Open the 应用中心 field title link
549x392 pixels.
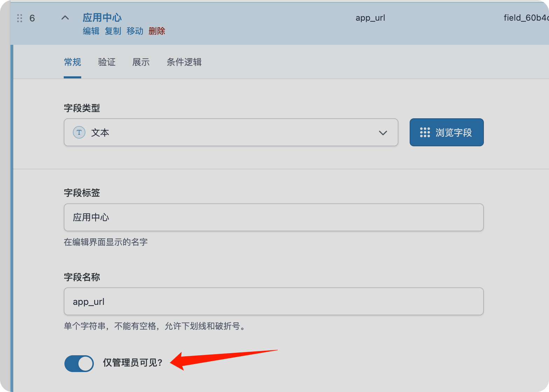102,17
